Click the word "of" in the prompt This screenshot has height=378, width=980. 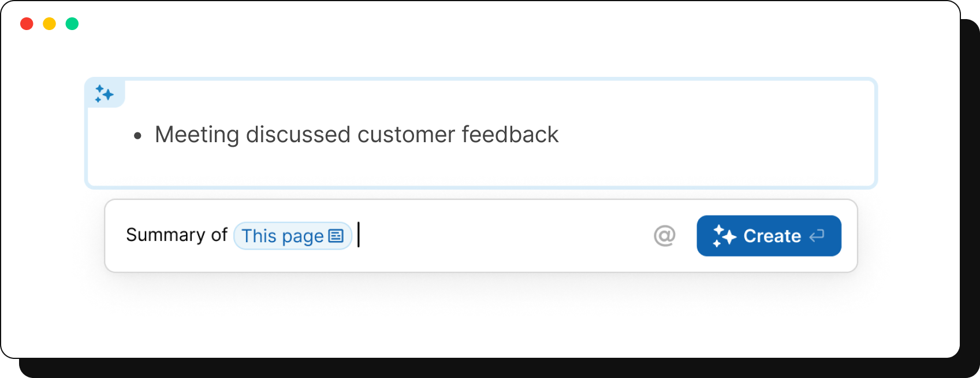(x=219, y=235)
